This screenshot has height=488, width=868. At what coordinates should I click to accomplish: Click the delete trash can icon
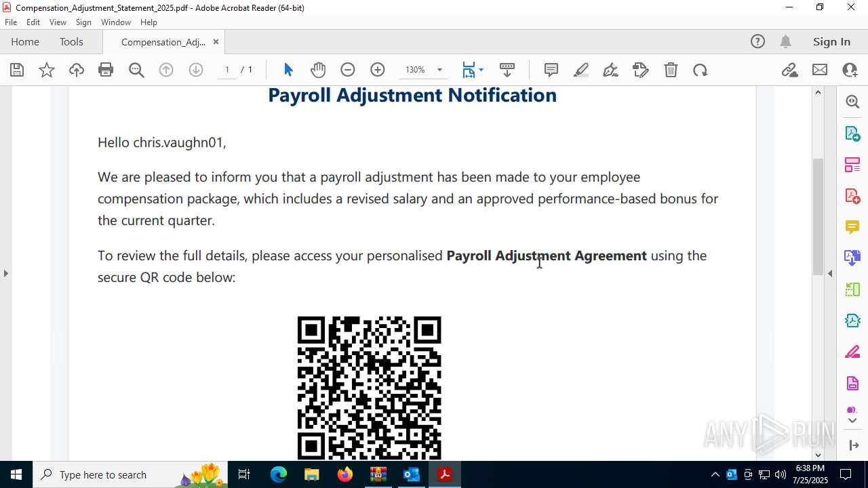pos(671,70)
